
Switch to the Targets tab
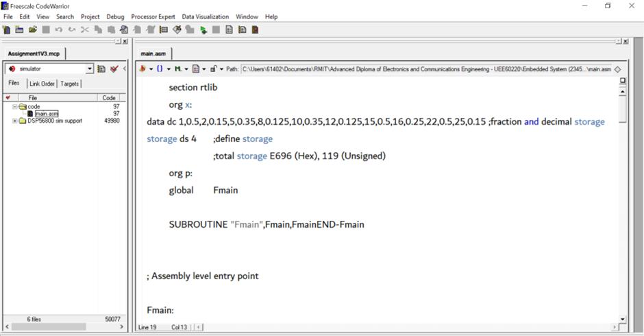(69, 84)
